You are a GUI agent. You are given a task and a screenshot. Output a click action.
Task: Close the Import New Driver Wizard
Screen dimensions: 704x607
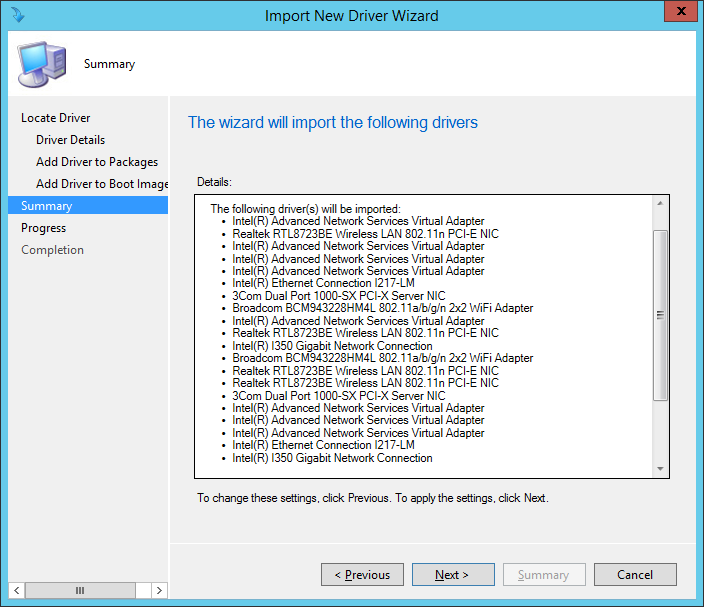point(680,11)
